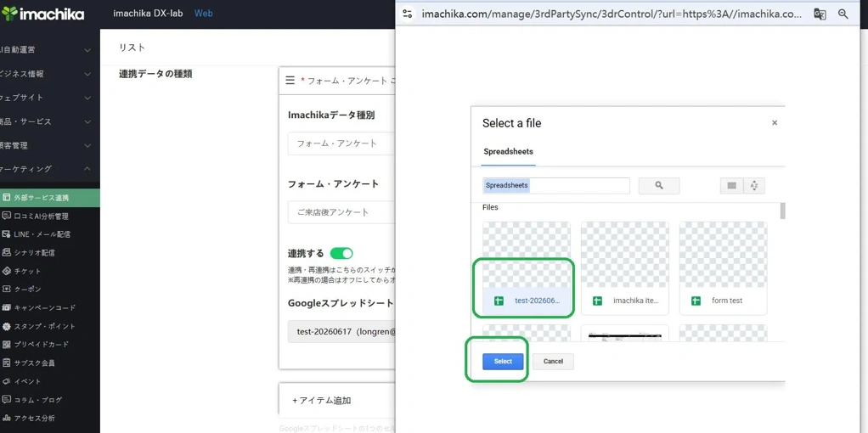Click the +アイテム追加 button
Image resolution: width=868 pixels, height=433 pixels.
tap(322, 401)
